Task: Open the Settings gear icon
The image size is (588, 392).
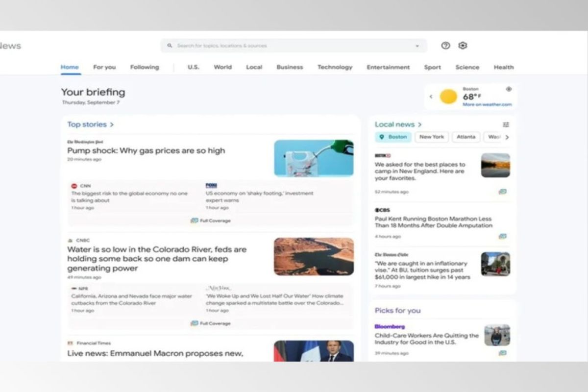Action: click(x=462, y=46)
